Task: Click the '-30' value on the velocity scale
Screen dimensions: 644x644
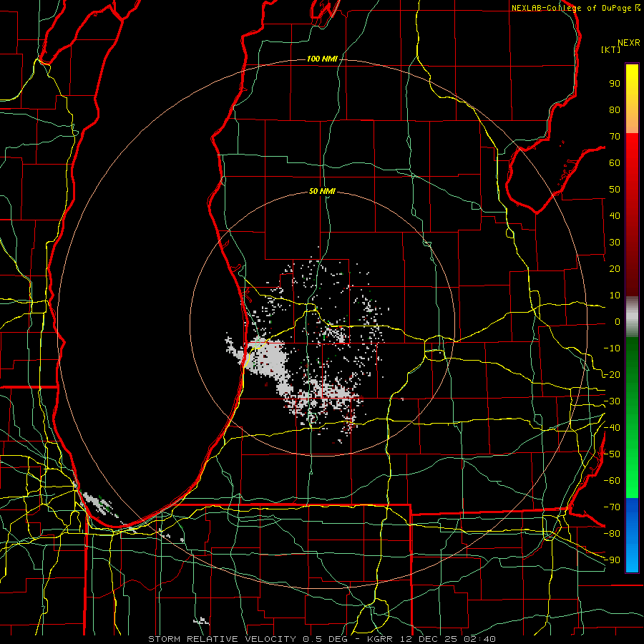Action: tap(612, 401)
